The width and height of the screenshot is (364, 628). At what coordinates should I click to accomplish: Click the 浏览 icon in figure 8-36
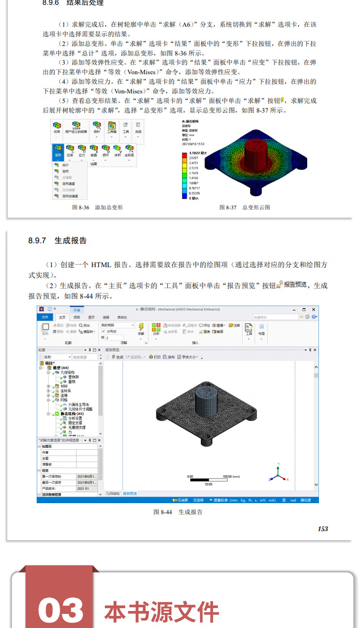(138, 127)
